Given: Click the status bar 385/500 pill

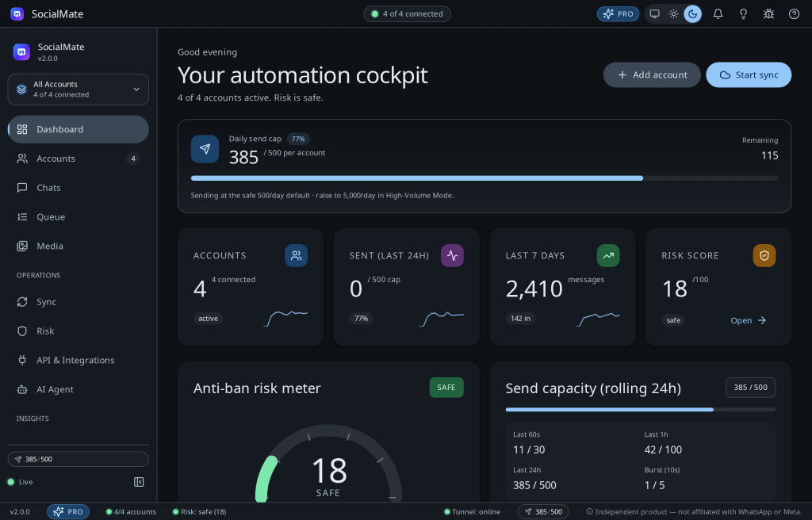Looking at the screenshot, I should click(x=543, y=512).
